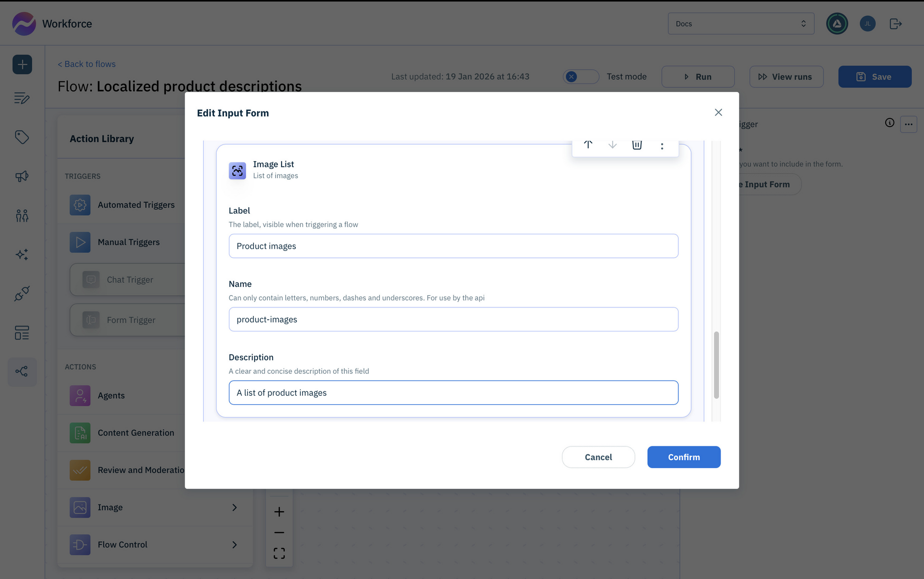Toggle Test mode off
The height and width of the screenshot is (579, 924).
click(x=581, y=76)
